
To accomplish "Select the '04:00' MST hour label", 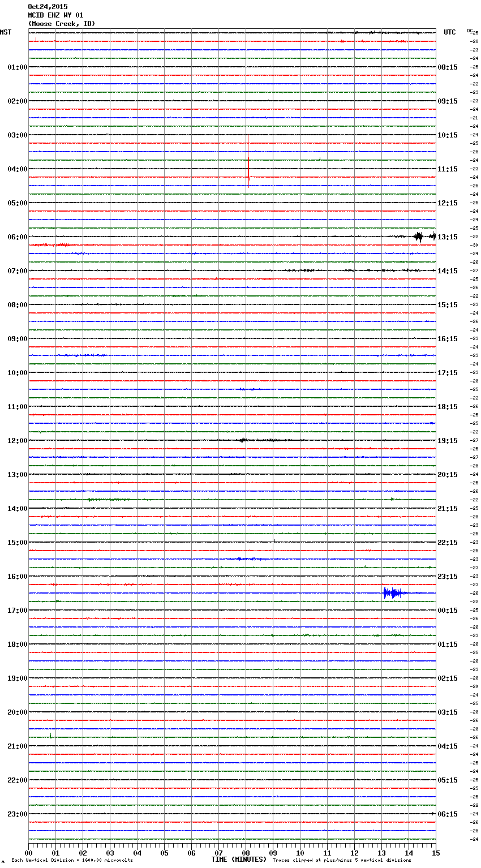I will pos(18,169).
